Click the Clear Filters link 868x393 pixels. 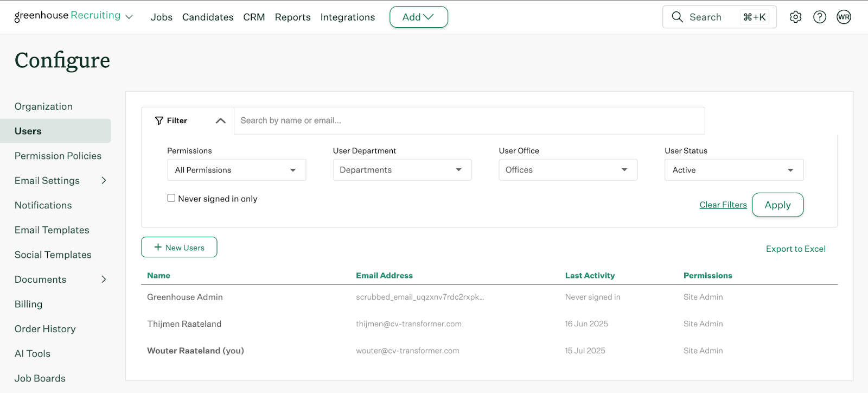pyautogui.click(x=723, y=205)
